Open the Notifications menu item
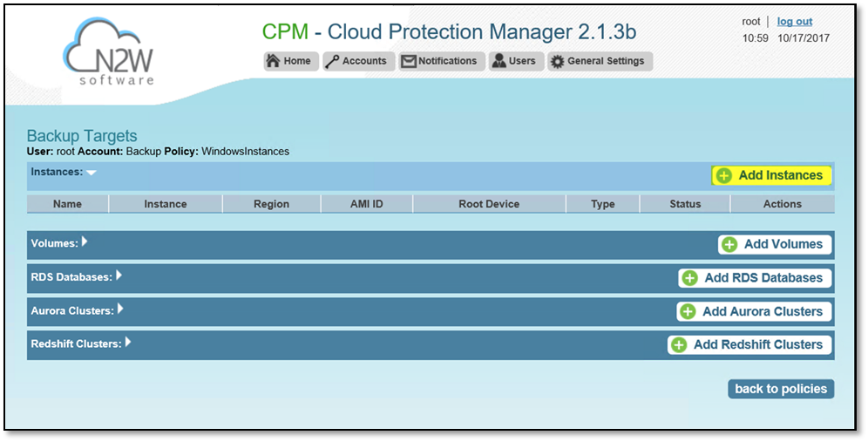Image resolution: width=868 pixels, height=442 pixels. pos(441,62)
